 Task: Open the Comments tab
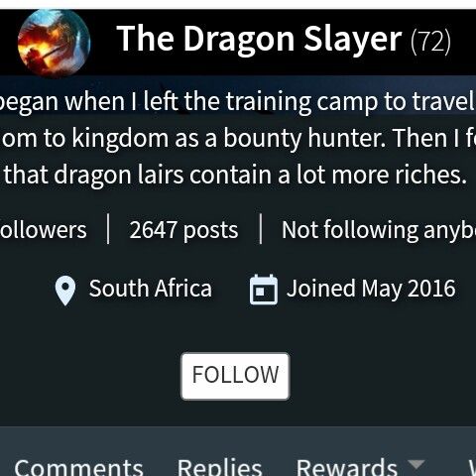pyautogui.click(x=78, y=467)
